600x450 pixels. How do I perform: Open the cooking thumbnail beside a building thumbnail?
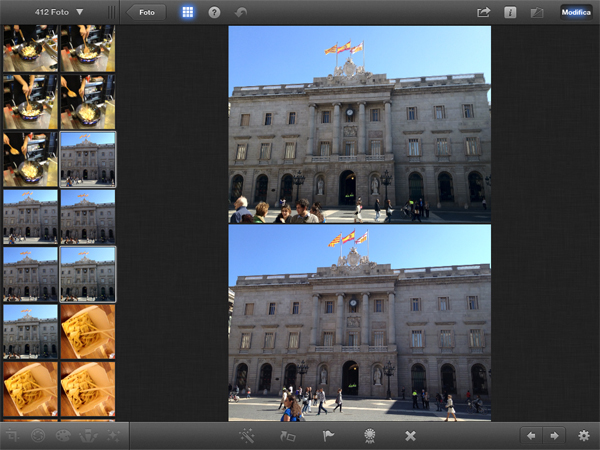[31, 160]
